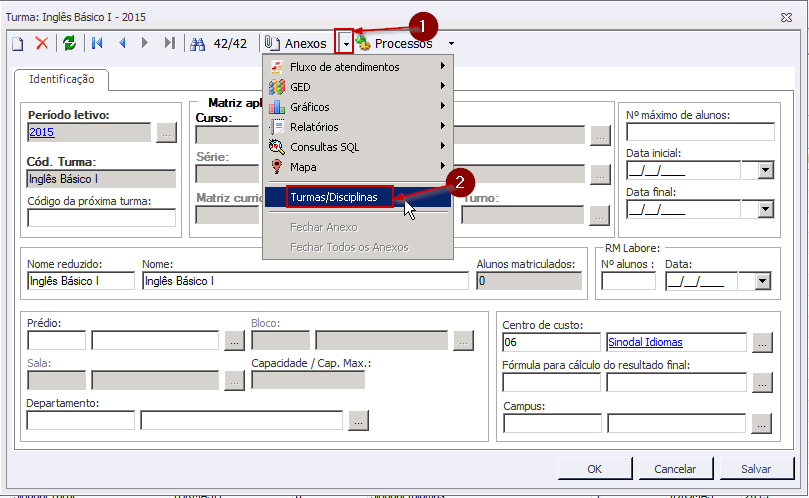
Task: Click the red X delete icon
Action: 42,43
